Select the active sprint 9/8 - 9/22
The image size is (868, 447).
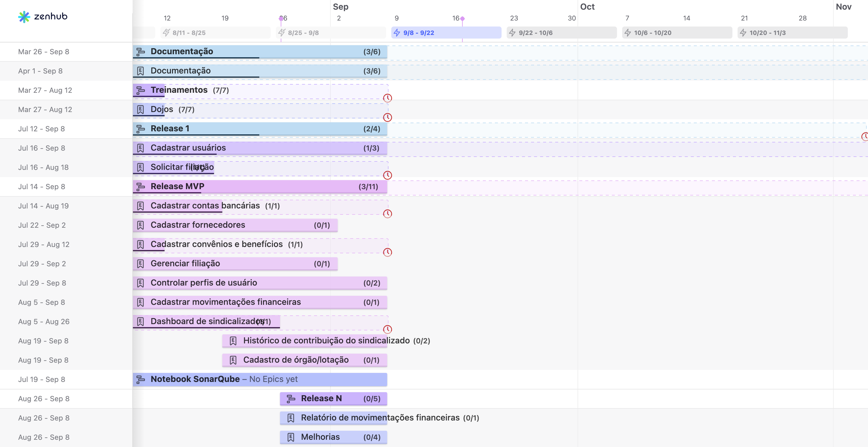pos(446,33)
